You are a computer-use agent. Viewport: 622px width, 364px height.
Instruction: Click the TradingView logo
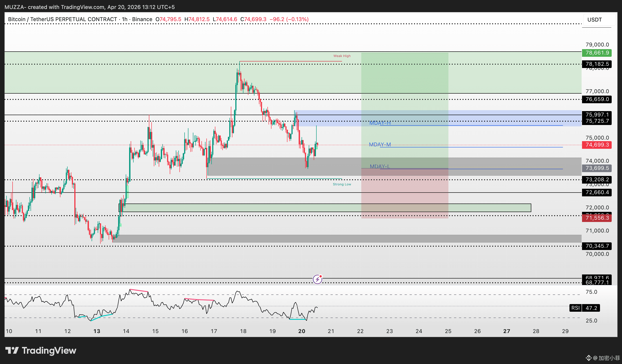(x=41, y=351)
